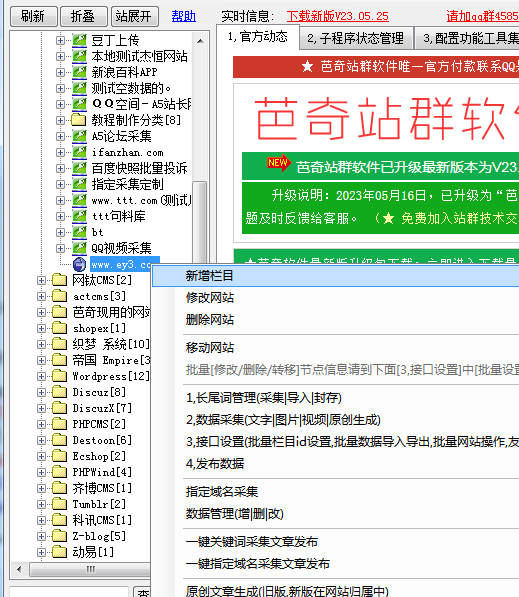
Task: Expand the 科讯CMS[1] tree node
Action: pos(41,520)
